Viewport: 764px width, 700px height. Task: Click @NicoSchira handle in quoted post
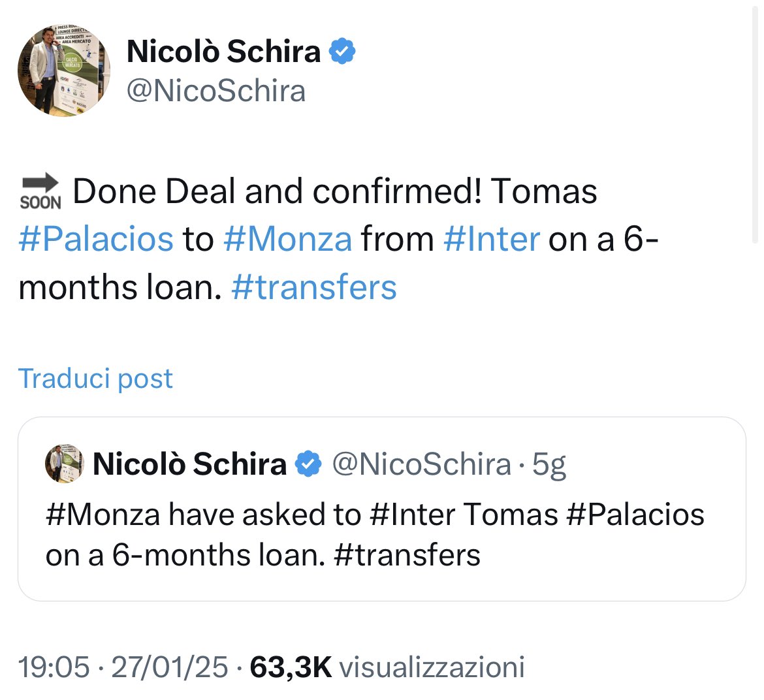click(x=421, y=464)
